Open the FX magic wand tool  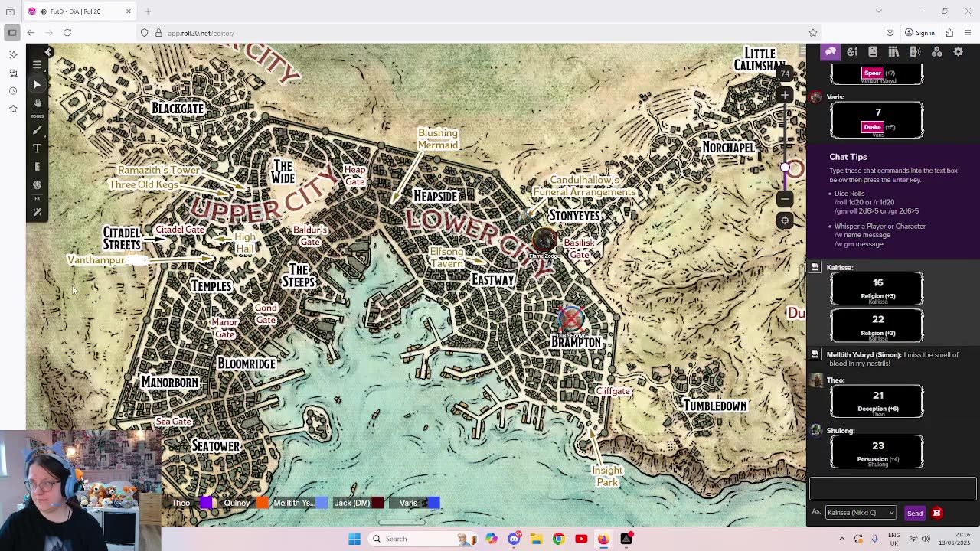(37, 212)
